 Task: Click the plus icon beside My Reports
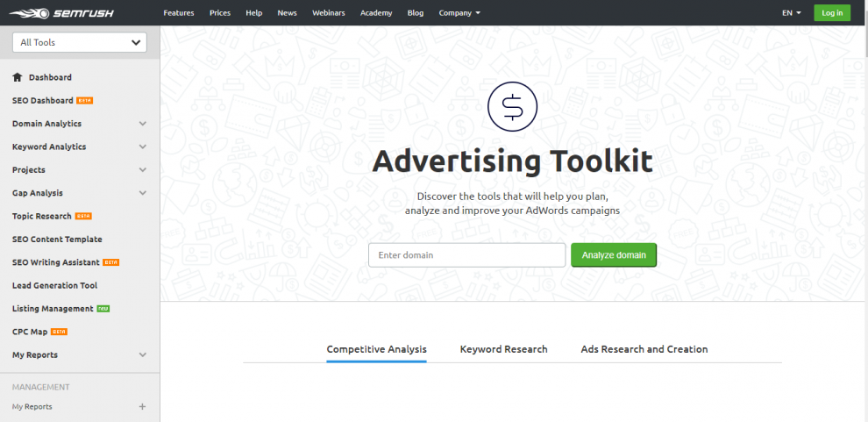click(142, 407)
